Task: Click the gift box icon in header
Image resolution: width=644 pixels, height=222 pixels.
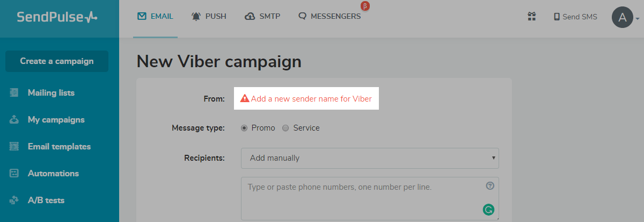Action: point(531,17)
